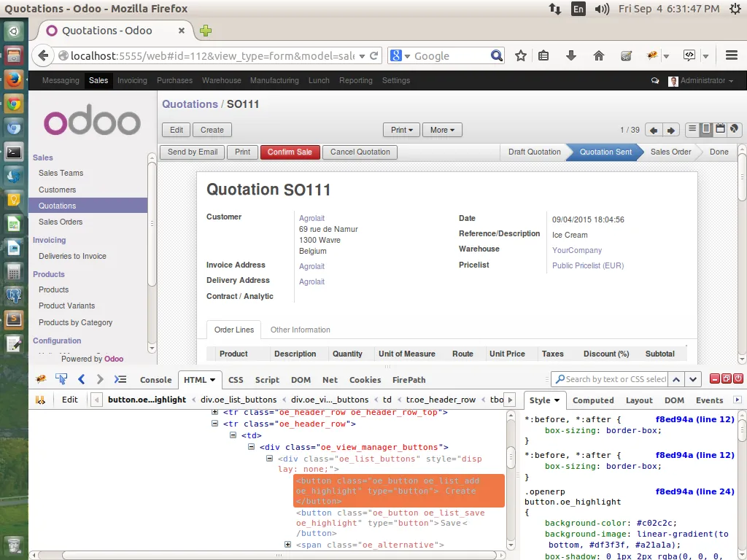747x560 pixels.
Task: Switch to Firebug Console tab
Action: click(x=155, y=379)
